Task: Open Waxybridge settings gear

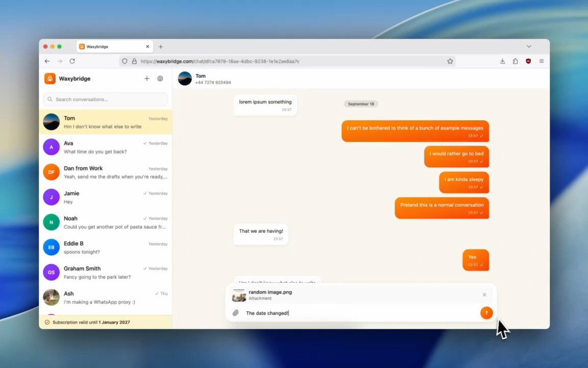Action: point(160,79)
